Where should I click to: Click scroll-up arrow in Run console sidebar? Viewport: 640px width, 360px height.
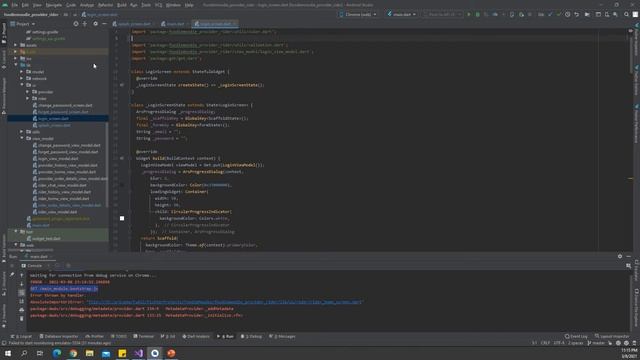(x=22, y=275)
